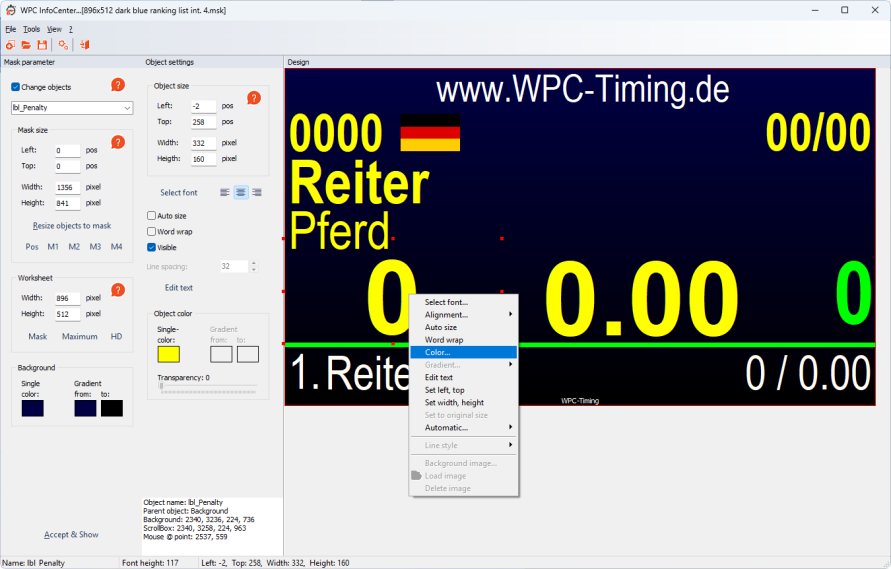Enable the Auto size checkbox
891x569 pixels.
pyautogui.click(x=152, y=216)
